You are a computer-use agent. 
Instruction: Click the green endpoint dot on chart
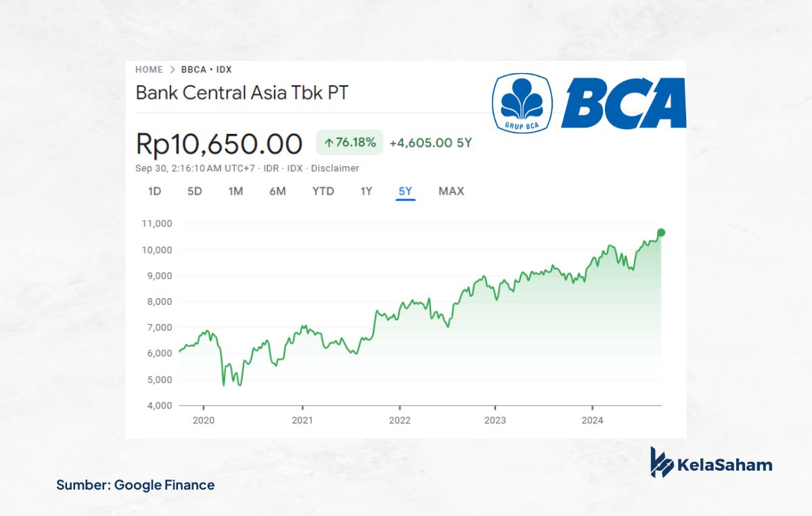[661, 233]
